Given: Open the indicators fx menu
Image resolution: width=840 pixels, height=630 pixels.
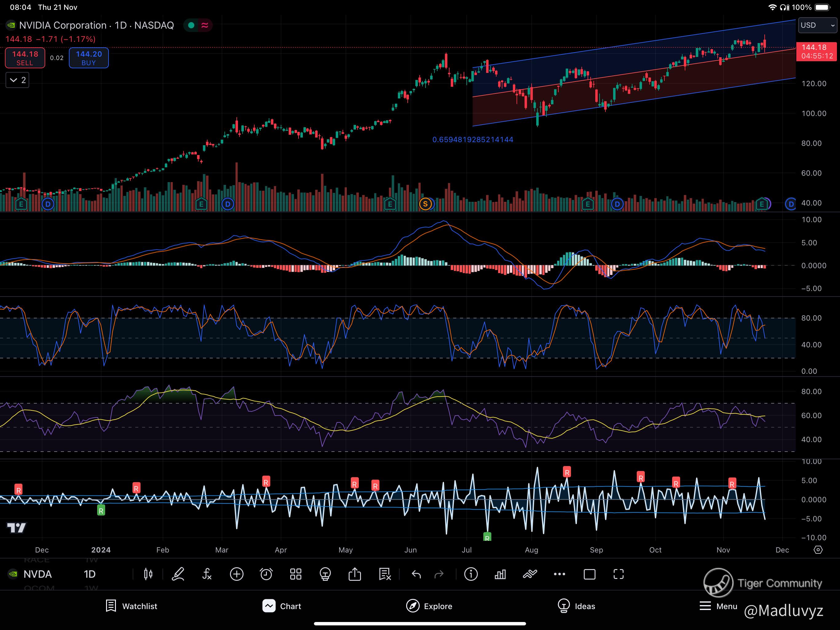Looking at the screenshot, I should pyautogui.click(x=207, y=574).
